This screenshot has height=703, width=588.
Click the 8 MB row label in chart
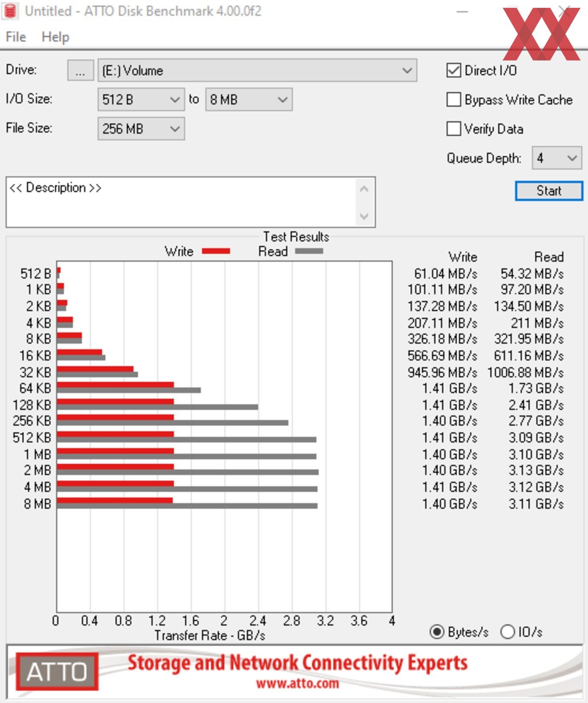tap(38, 504)
